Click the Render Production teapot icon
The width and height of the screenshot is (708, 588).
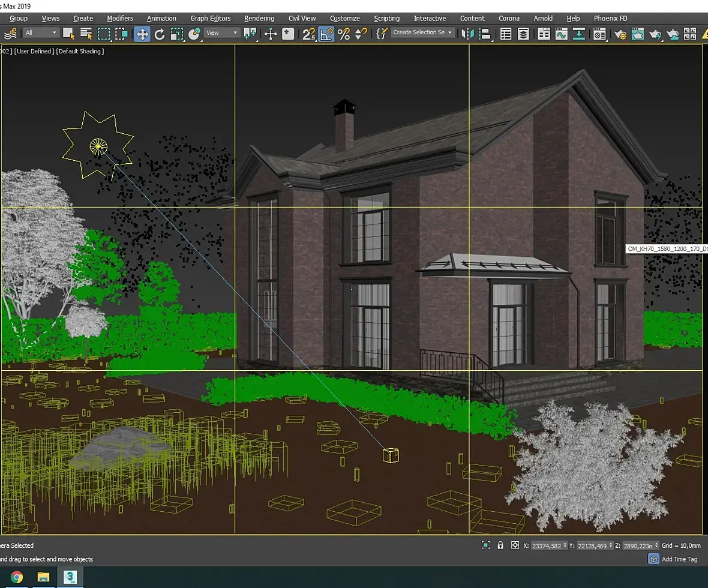click(655, 34)
